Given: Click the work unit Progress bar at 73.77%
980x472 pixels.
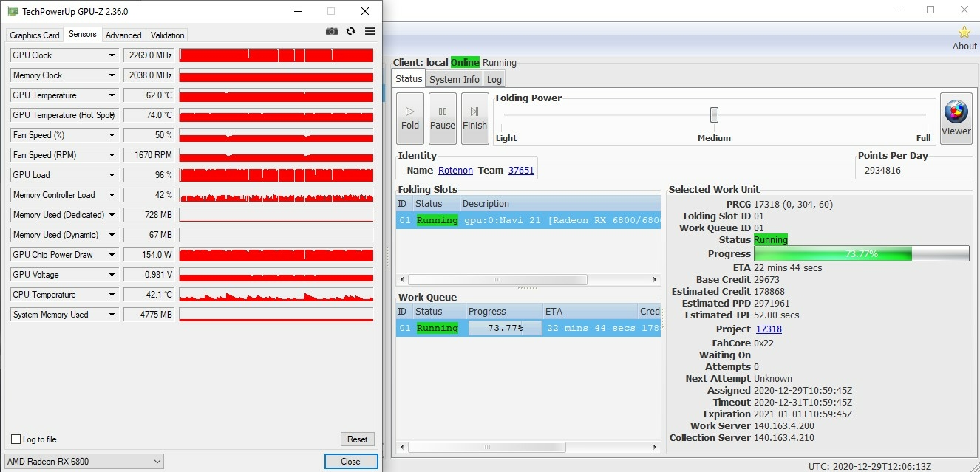Looking at the screenshot, I should 862,254.
